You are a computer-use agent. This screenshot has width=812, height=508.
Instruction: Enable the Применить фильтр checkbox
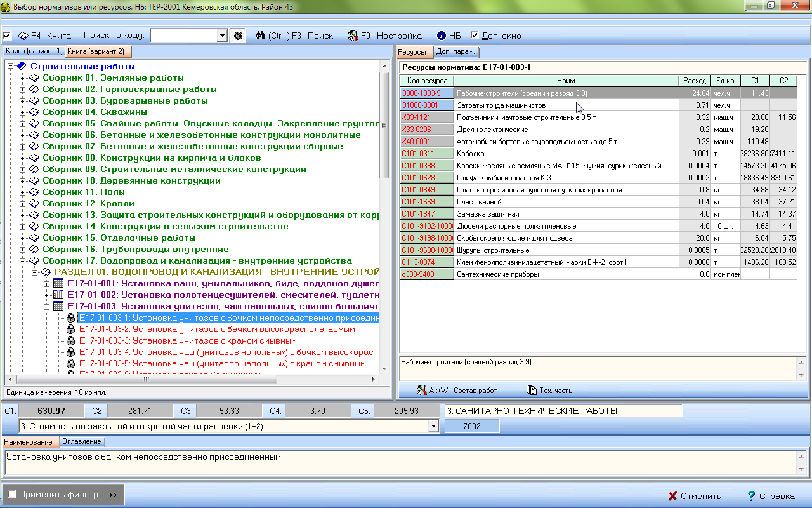click(x=11, y=495)
